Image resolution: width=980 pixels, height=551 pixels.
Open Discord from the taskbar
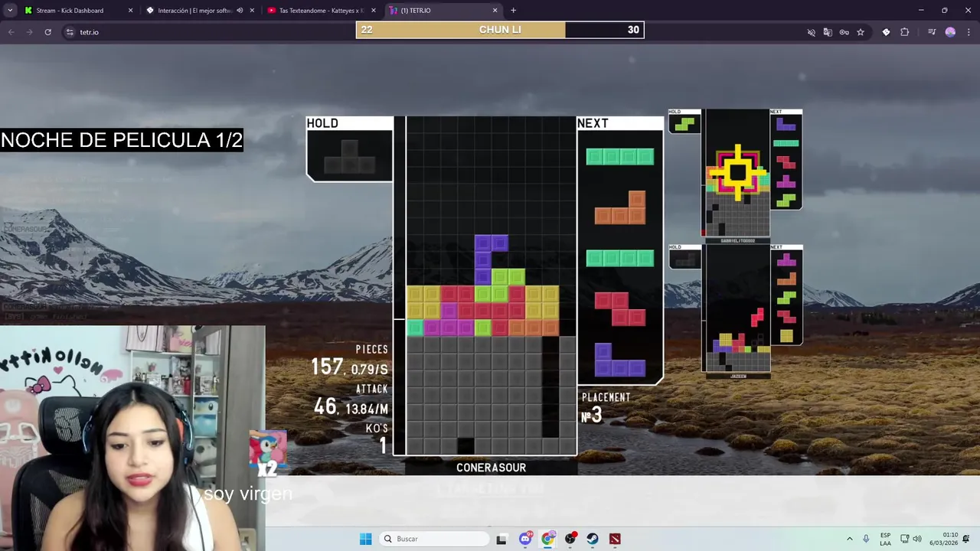[x=525, y=539]
